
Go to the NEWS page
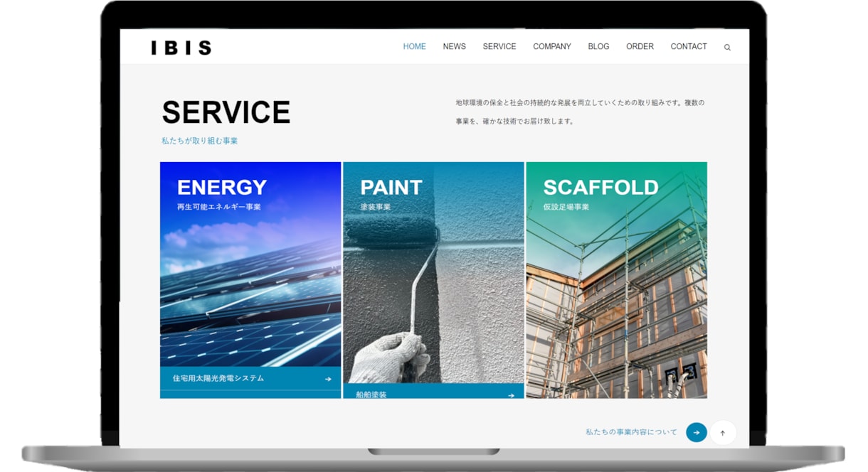coord(454,47)
